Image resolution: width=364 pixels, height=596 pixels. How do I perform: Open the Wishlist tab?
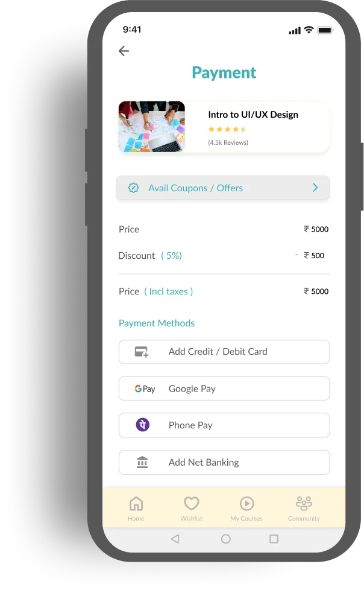(x=191, y=509)
